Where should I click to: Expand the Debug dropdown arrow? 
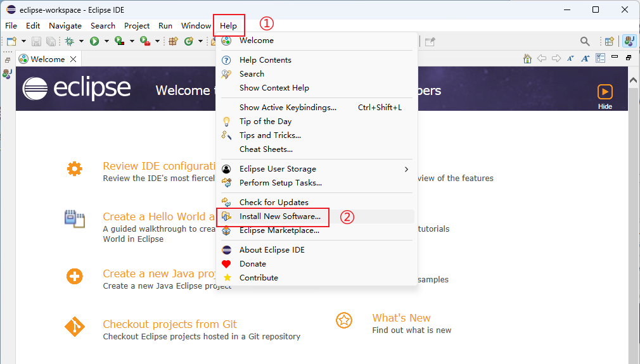click(x=81, y=41)
